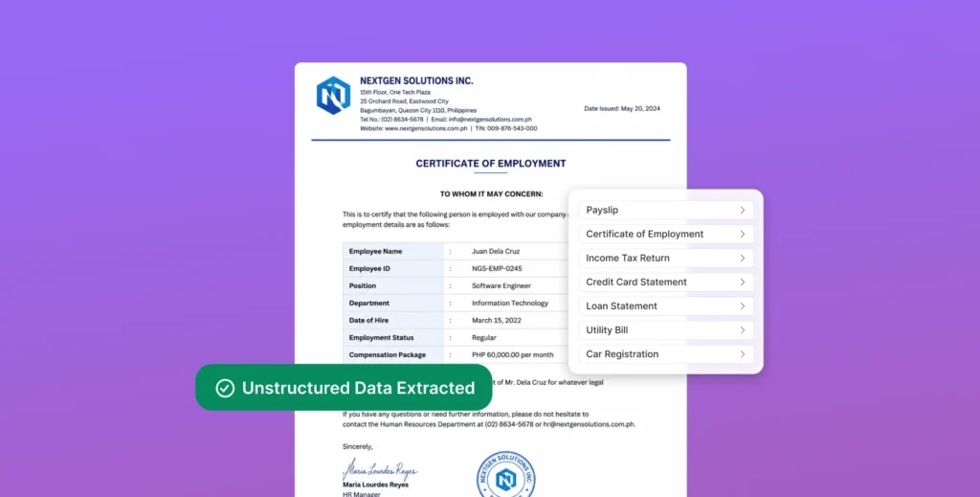Click the green checkmark icon in the banner
This screenshot has height=497, width=980.
click(225, 388)
